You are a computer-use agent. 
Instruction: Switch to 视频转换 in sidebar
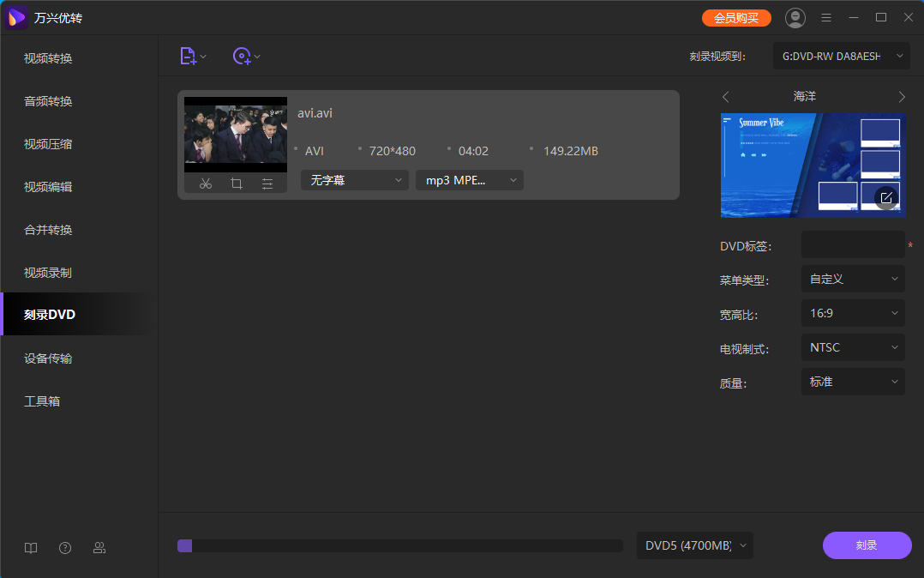tap(48, 58)
